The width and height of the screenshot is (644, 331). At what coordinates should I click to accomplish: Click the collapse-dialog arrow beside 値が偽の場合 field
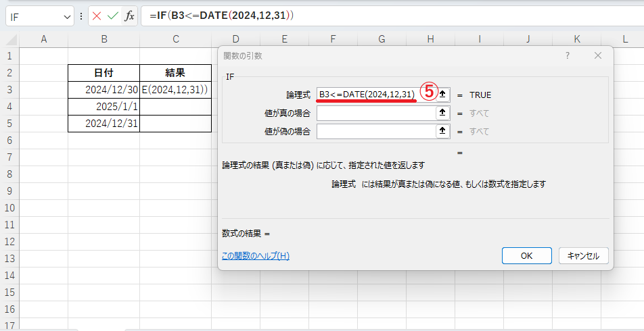tap(442, 131)
